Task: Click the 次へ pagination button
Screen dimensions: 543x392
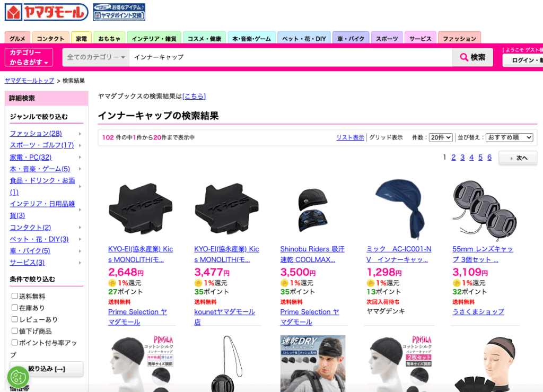Action: 518,158
